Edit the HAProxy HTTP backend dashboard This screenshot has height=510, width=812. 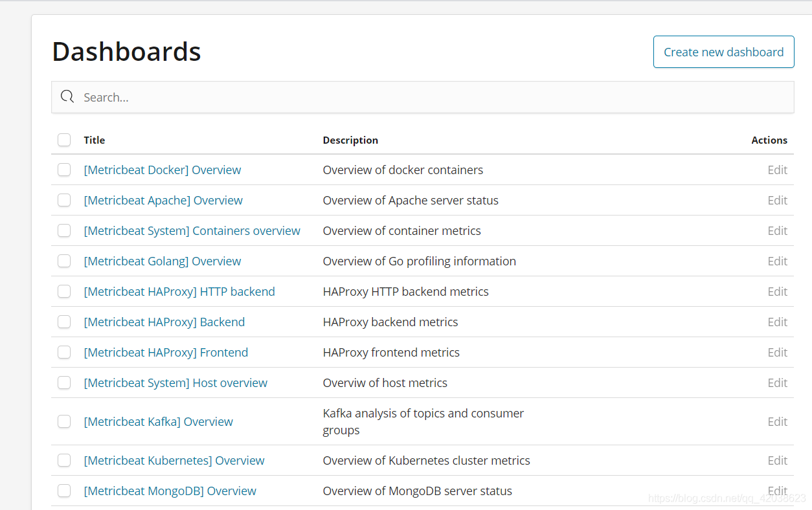click(x=777, y=291)
